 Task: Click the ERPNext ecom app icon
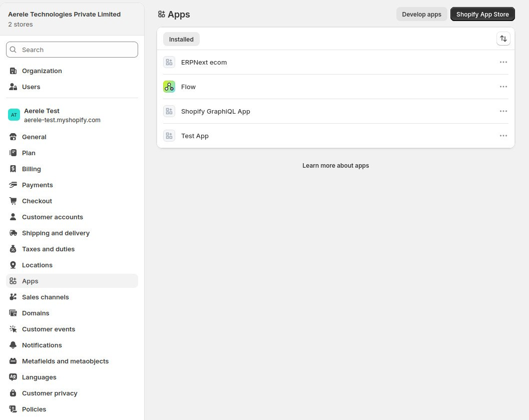(x=169, y=62)
